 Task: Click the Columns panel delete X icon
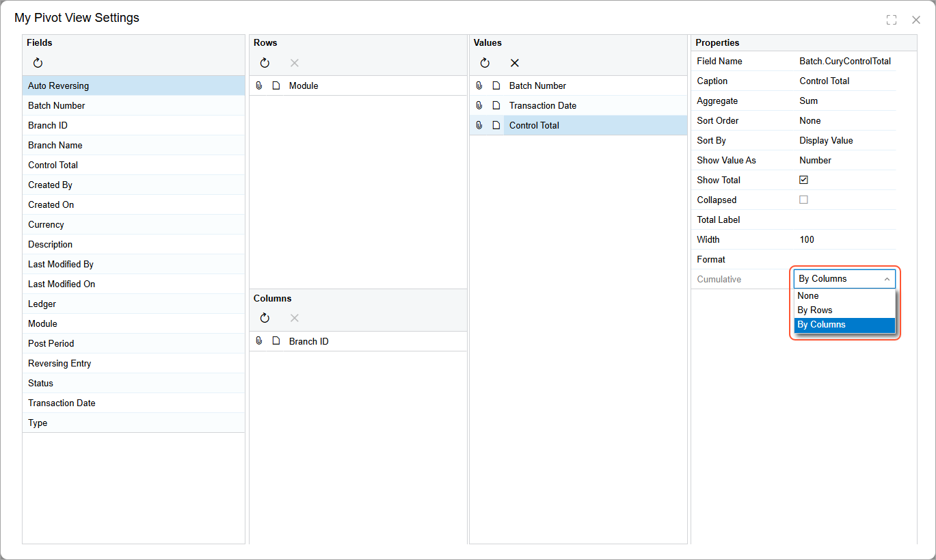click(295, 318)
